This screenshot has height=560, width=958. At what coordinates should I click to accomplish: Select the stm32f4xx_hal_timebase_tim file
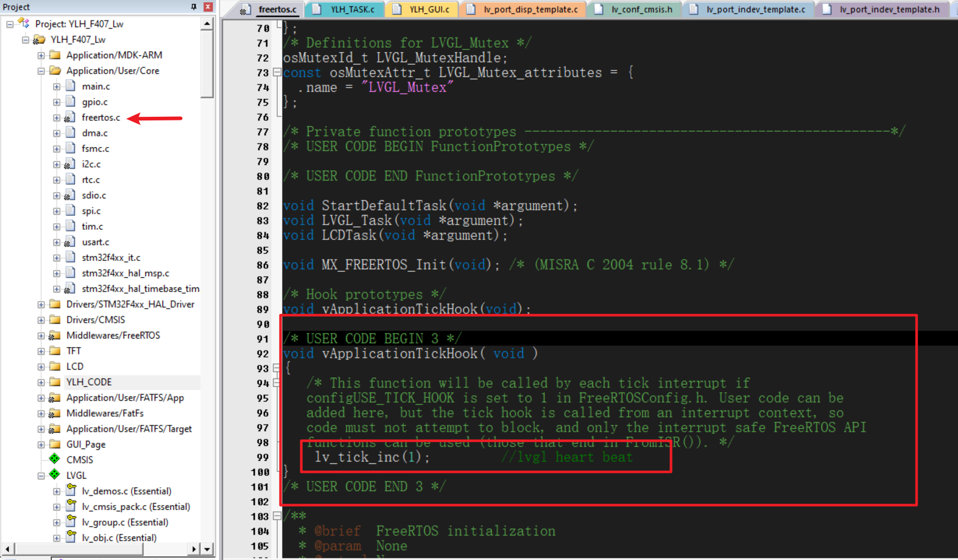141,289
